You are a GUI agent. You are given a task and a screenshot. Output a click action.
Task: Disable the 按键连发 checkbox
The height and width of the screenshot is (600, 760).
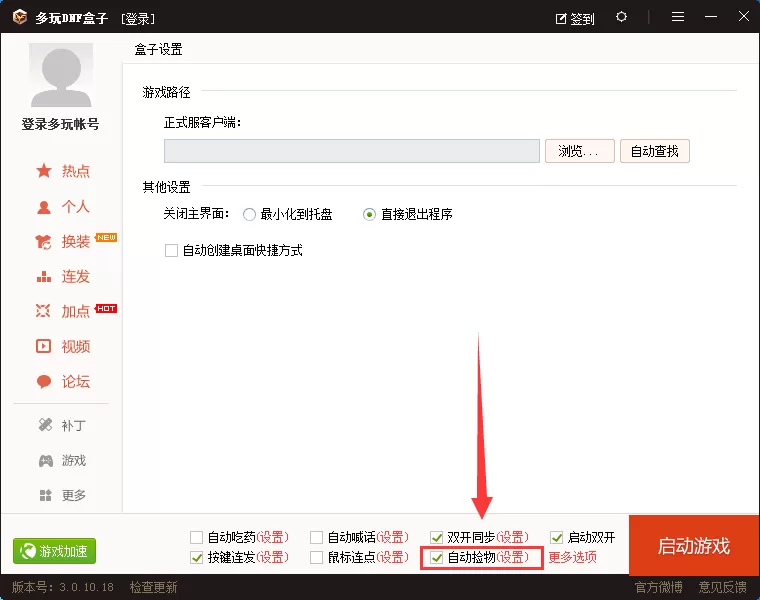[x=196, y=558]
